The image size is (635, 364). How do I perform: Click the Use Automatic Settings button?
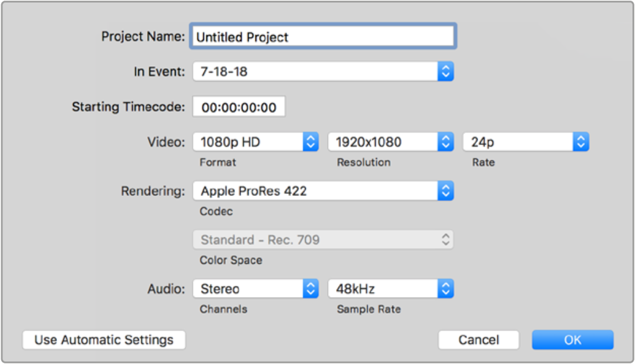click(104, 340)
